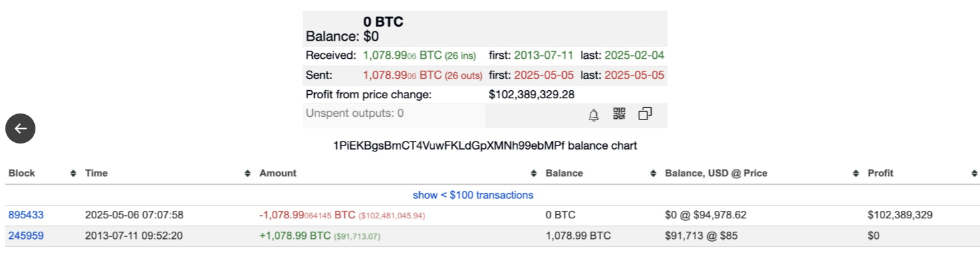Click the 1PiEKBgs balance chart title
This screenshot has height=255, width=980.
(485, 146)
